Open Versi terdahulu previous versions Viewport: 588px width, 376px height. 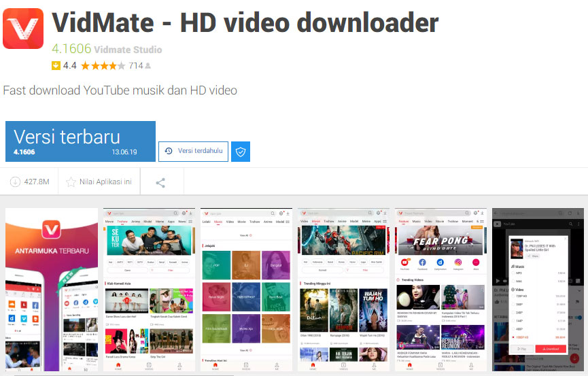tap(193, 151)
